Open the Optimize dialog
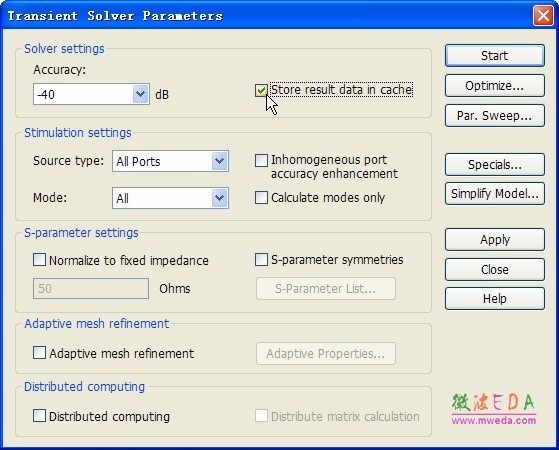The width and height of the screenshot is (559, 450). pos(494,86)
